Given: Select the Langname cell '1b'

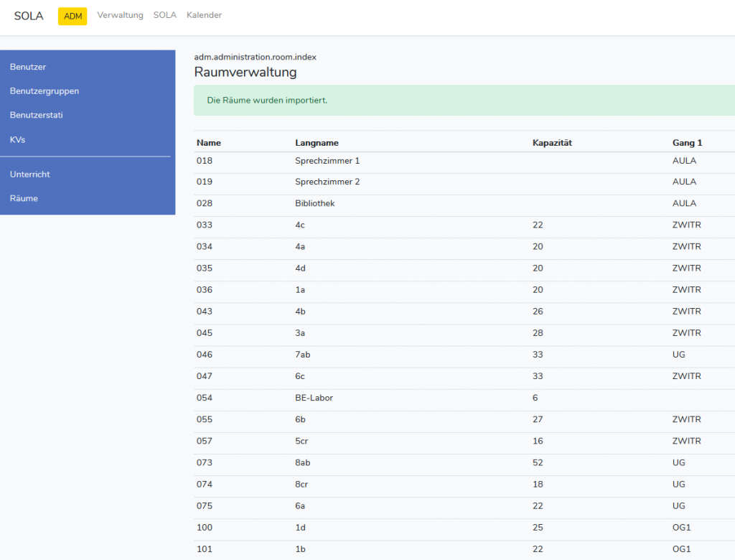Looking at the screenshot, I should click(301, 549).
